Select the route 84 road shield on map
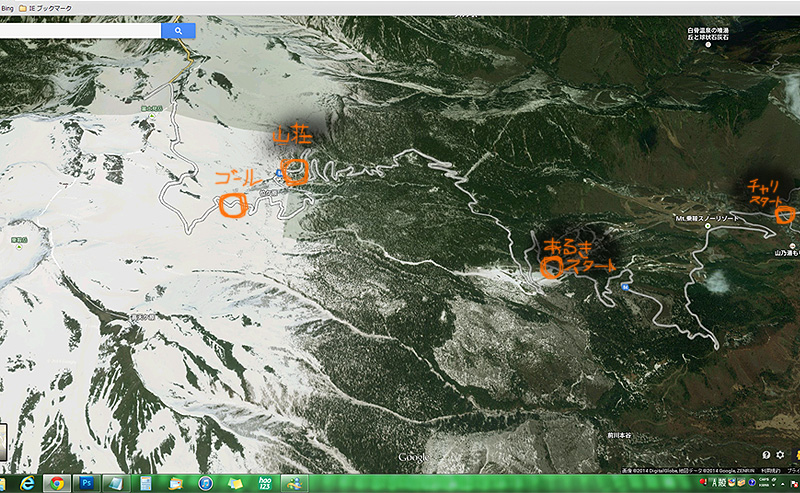 point(625,287)
